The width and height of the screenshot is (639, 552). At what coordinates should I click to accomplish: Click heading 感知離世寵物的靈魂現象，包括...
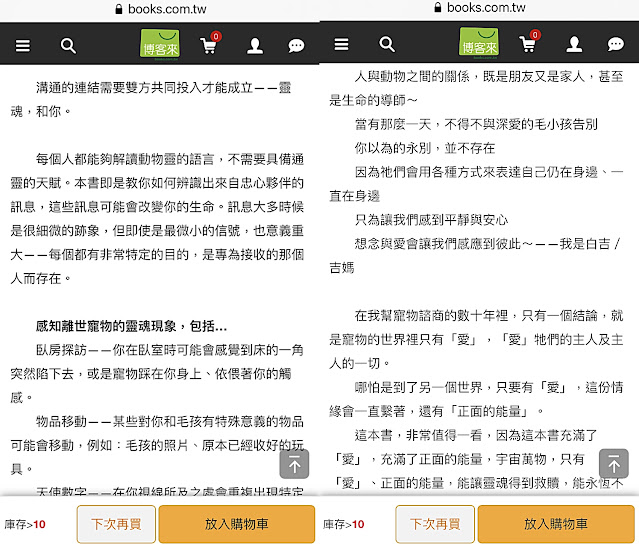pyautogui.click(x=131, y=326)
